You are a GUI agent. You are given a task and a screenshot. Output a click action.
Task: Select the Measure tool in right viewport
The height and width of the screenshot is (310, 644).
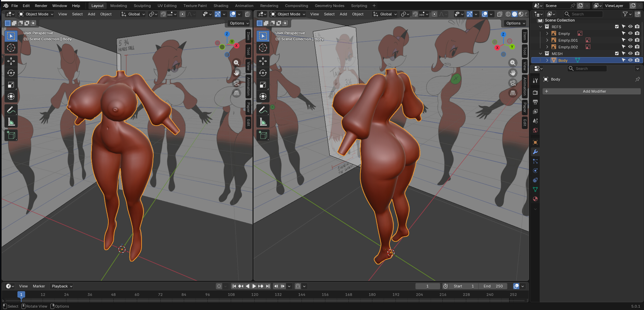(x=263, y=122)
